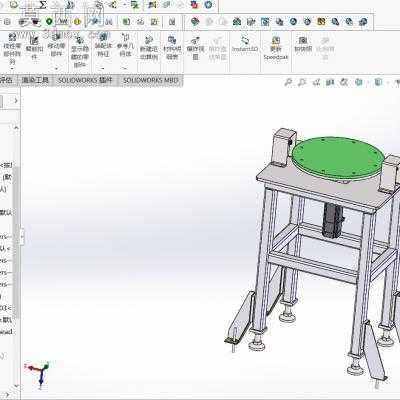Insert a 材料明细表 bill of materials
This screenshot has height=400, width=400.
172,48
